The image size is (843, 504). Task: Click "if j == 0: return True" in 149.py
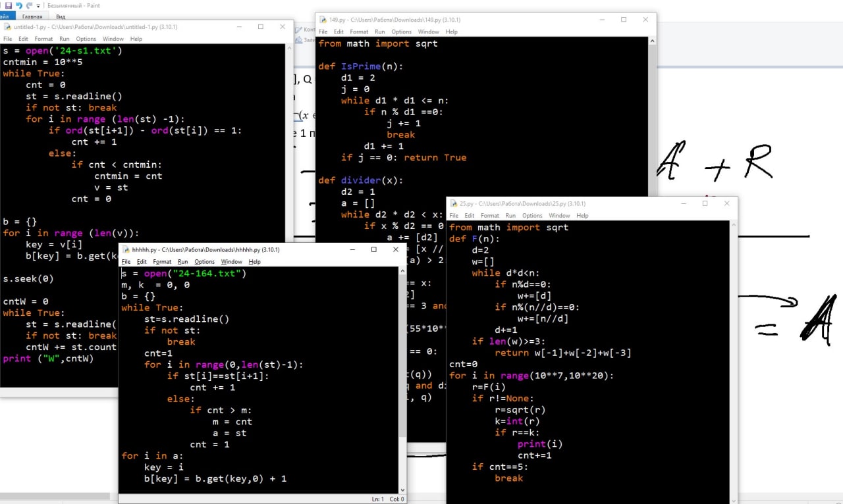click(x=404, y=157)
